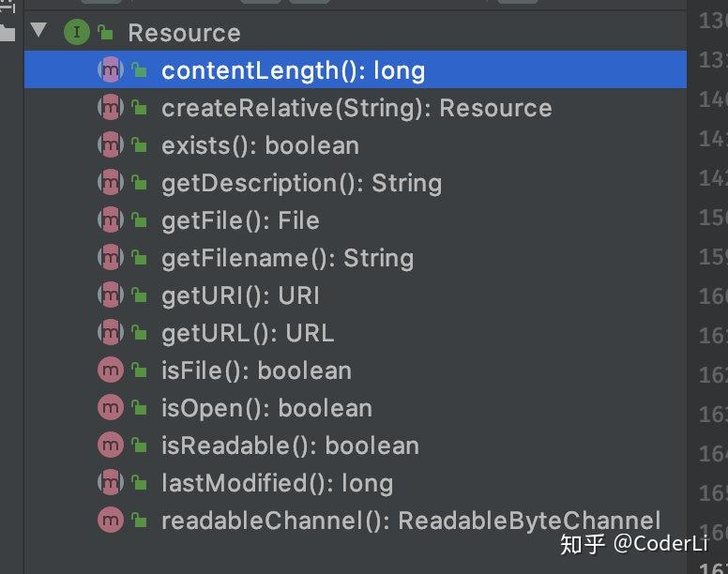Click the public access icon beside getURI()
The image size is (728, 574).
click(139, 295)
